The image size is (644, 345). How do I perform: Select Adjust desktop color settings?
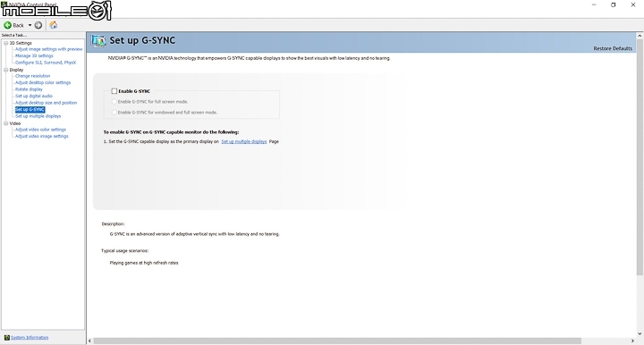click(43, 82)
